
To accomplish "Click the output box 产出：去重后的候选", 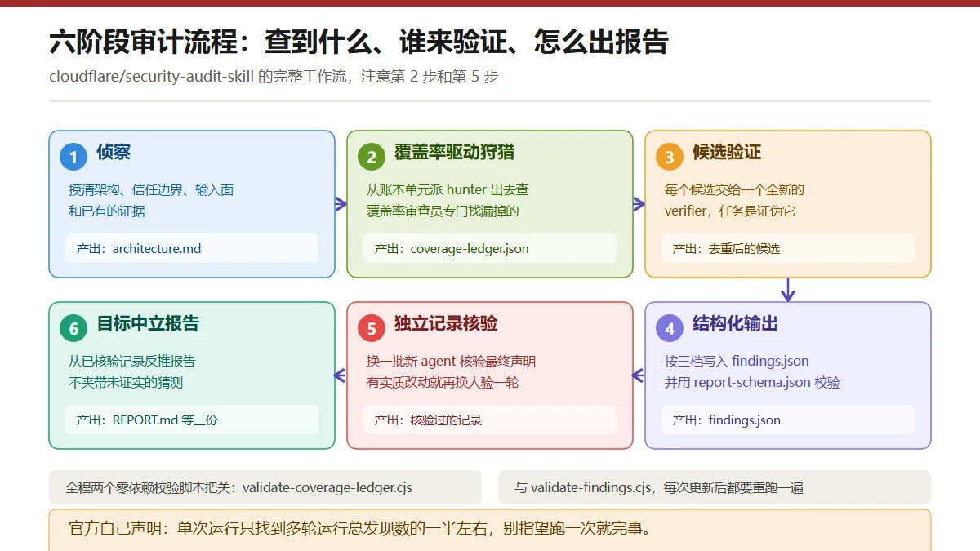I will (788, 248).
